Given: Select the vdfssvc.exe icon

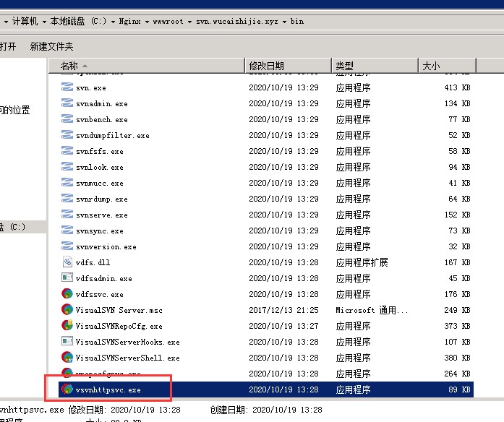Looking at the screenshot, I should point(67,294).
